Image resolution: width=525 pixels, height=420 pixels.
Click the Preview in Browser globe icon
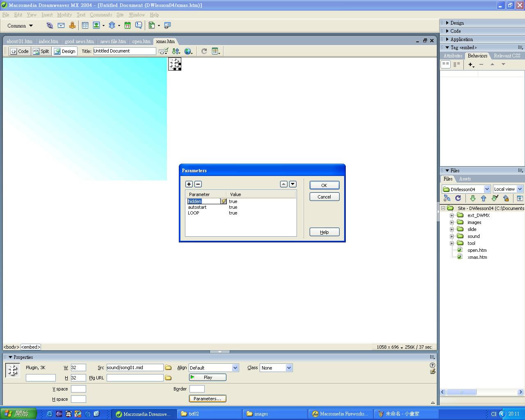[188, 51]
